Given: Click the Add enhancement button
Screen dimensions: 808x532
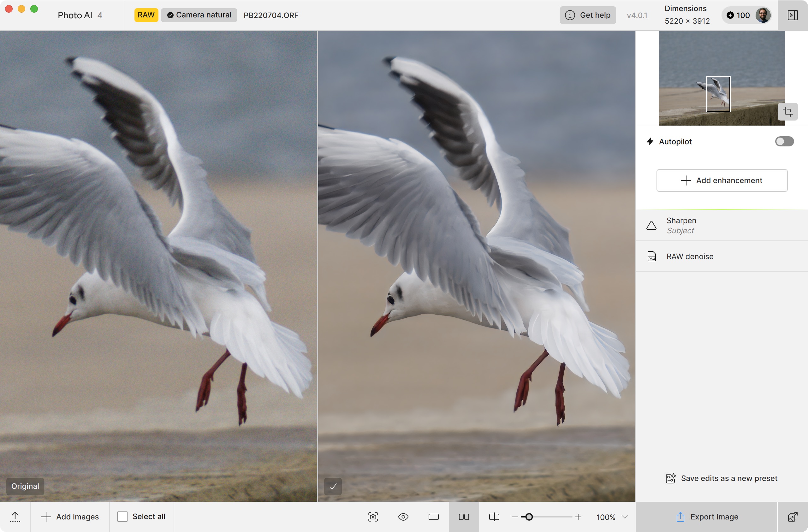Looking at the screenshot, I should coord(722,180).
